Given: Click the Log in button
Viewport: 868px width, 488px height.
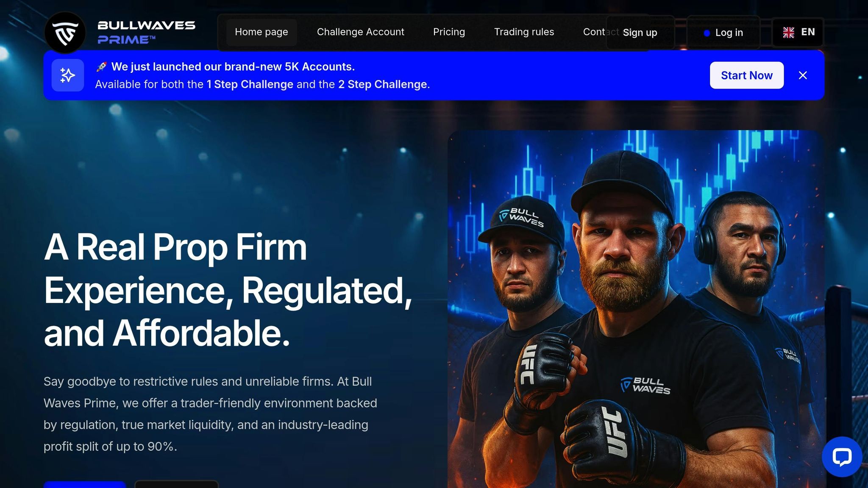Looking at the screenshot, I should 723,33.
